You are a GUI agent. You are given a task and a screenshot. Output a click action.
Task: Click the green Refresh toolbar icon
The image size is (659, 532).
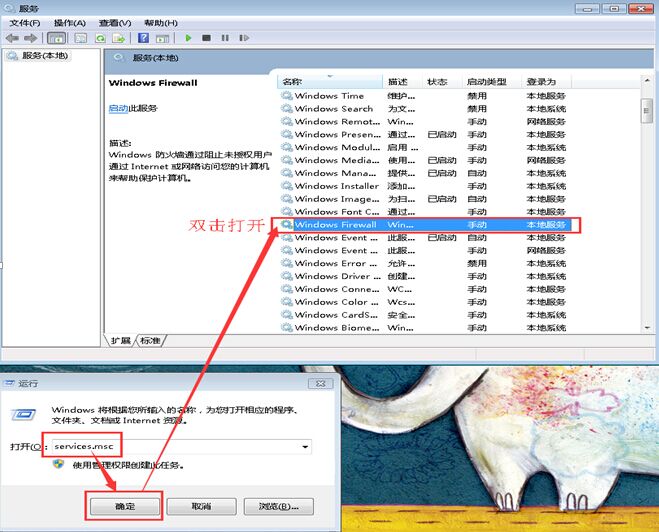(x=100, y=38)
